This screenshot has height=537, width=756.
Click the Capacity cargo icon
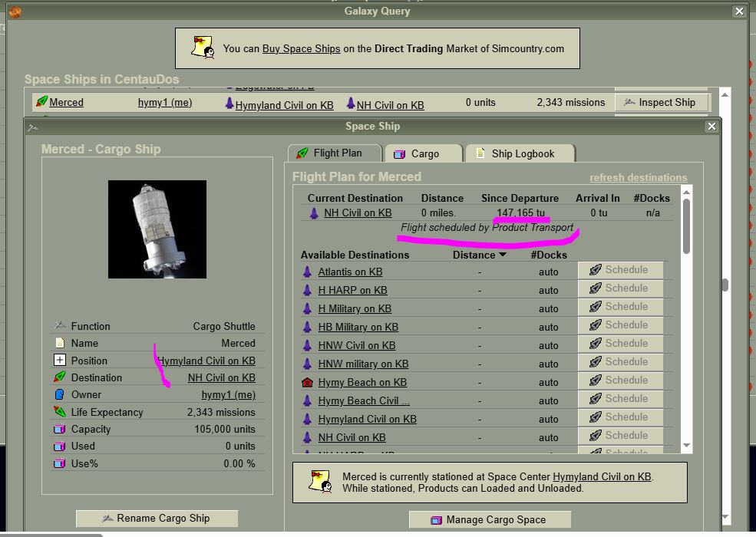click(59, 429)
